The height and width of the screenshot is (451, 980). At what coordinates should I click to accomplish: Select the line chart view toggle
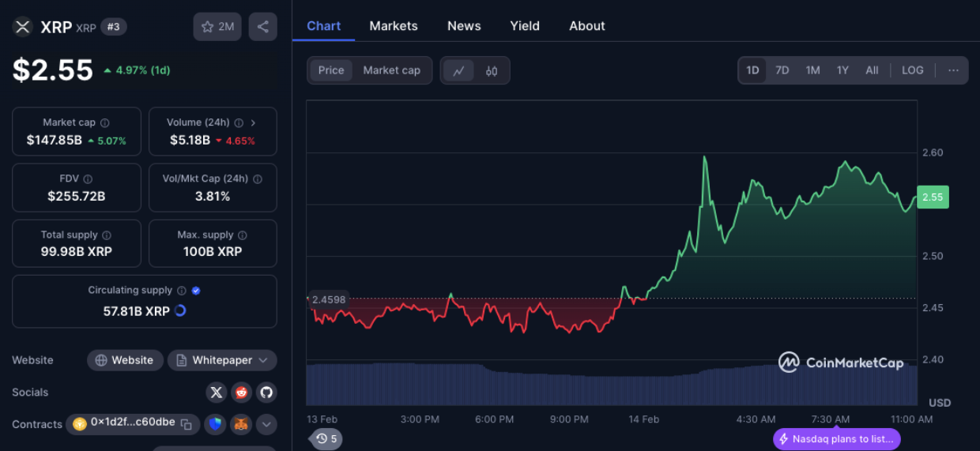458,70
